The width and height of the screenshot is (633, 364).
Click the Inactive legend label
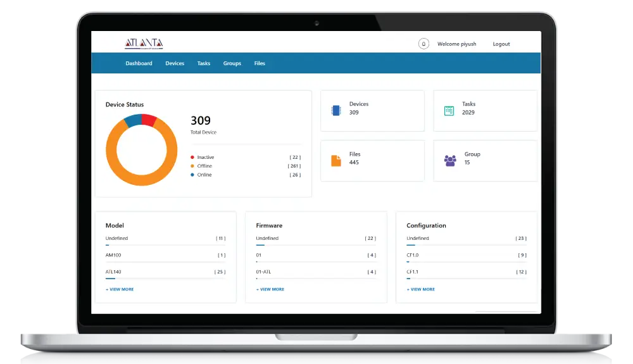click(x=206, y=158)
